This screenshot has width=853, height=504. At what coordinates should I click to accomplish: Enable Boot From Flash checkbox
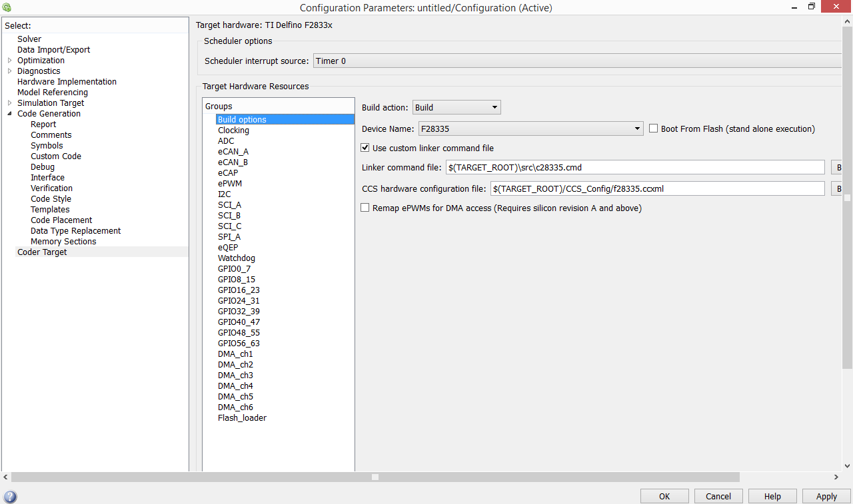654,128
